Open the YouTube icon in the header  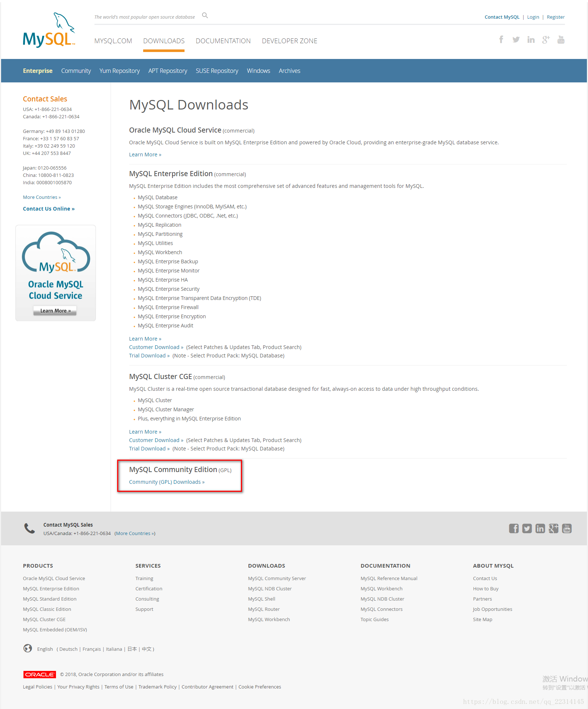click(561, 40)
